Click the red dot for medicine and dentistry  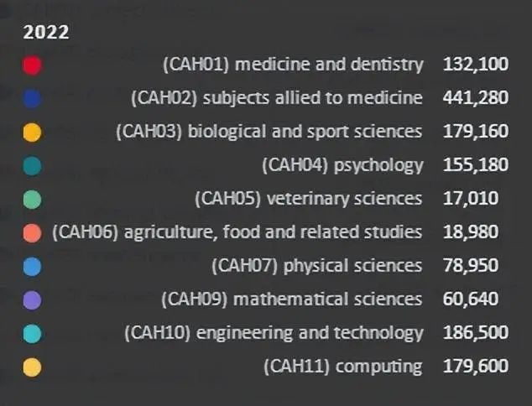pos(32,65)
